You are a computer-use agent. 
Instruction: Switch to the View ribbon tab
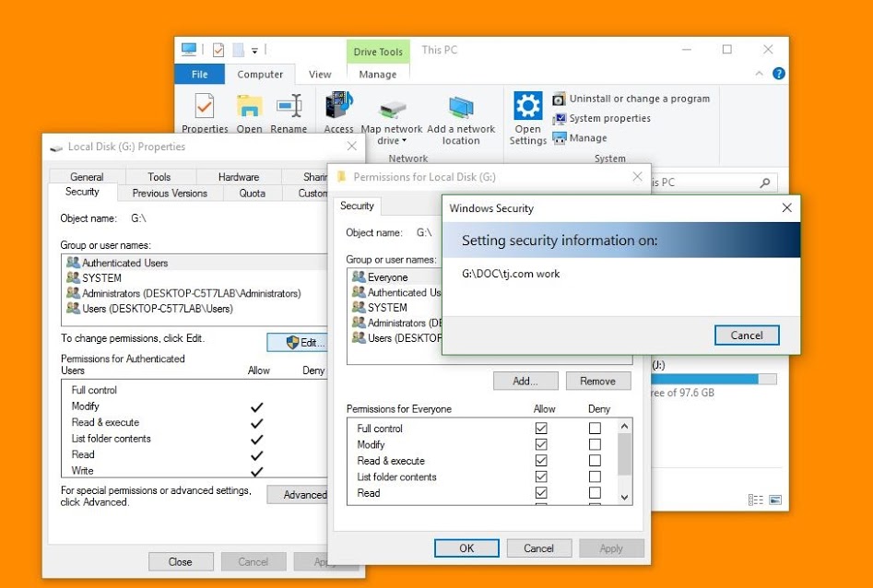coord(320,75)
